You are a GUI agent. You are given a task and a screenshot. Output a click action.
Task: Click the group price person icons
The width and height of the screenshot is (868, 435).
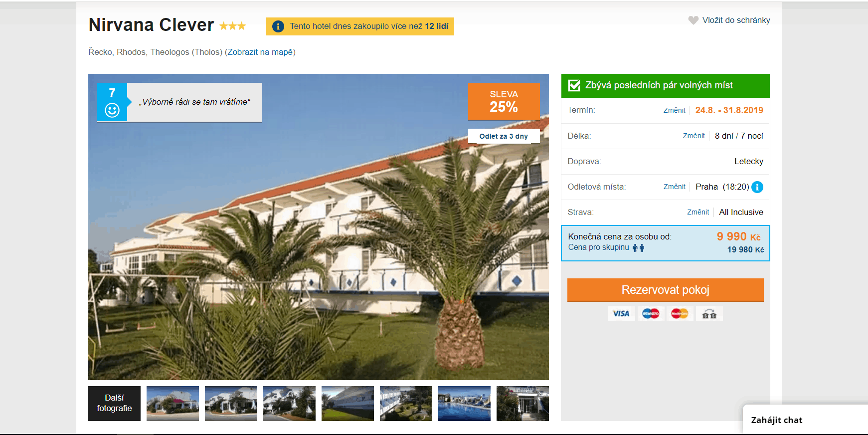(639, 247)
